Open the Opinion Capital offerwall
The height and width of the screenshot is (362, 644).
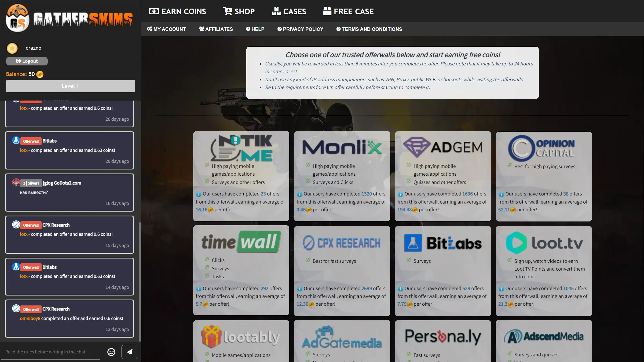click(x=544, y=176)
